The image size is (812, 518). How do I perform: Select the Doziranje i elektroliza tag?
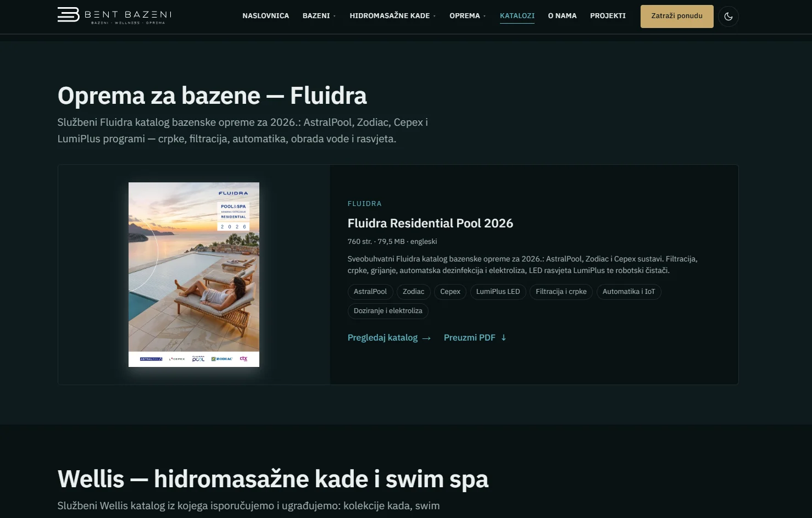tap(388, 311)
